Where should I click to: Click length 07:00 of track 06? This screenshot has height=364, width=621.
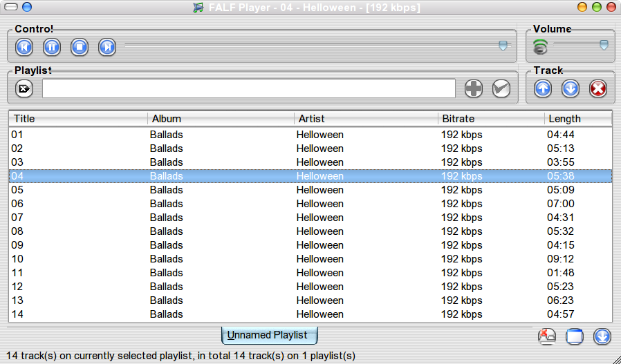click(560, 204)
